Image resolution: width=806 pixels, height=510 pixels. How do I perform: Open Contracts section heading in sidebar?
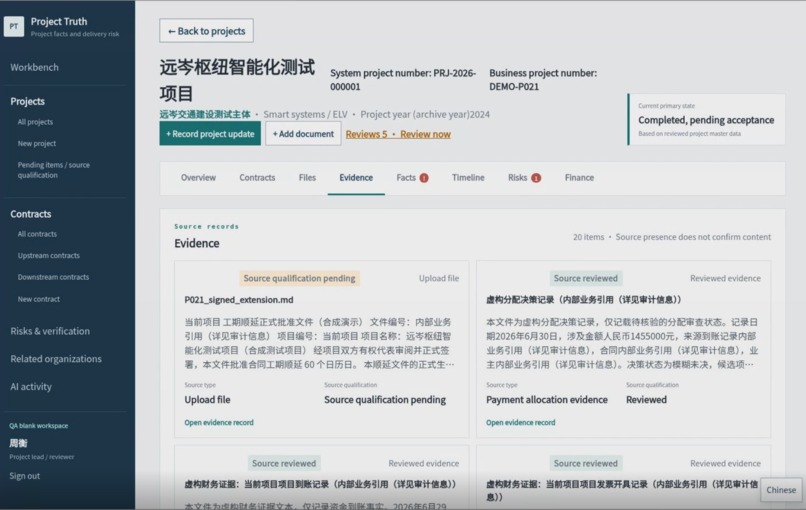point(31,214)
